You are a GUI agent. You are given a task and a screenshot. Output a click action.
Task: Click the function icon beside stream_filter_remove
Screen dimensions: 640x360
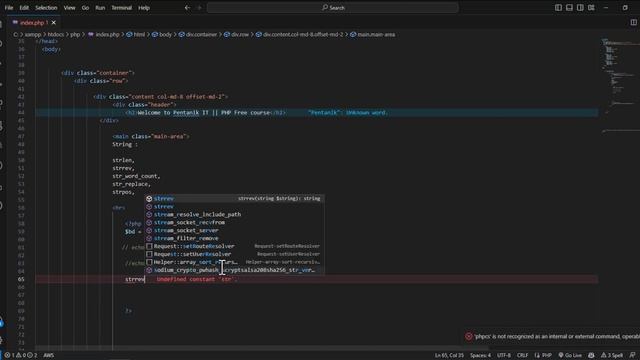tap(149, 238)
